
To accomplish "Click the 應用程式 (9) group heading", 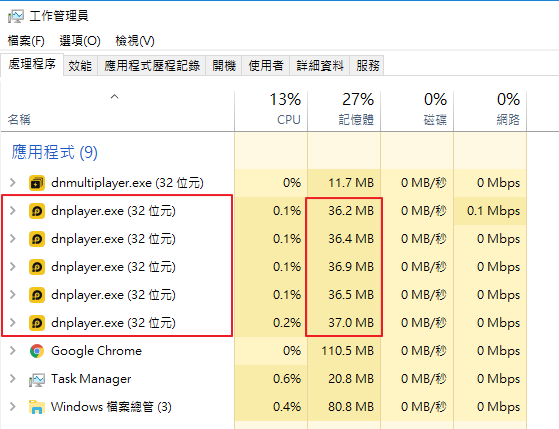I will [55, 152].
